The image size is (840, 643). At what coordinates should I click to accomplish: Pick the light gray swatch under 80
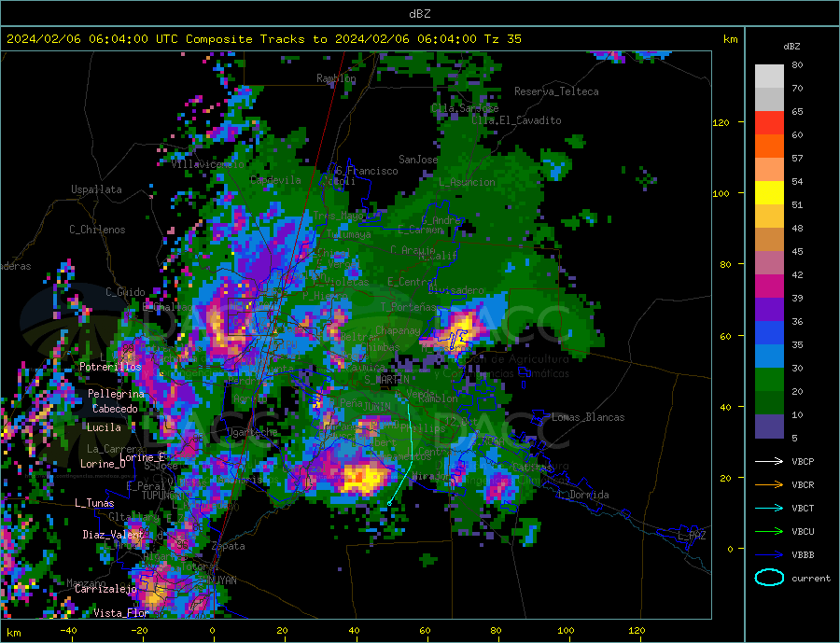coord(769,77)
